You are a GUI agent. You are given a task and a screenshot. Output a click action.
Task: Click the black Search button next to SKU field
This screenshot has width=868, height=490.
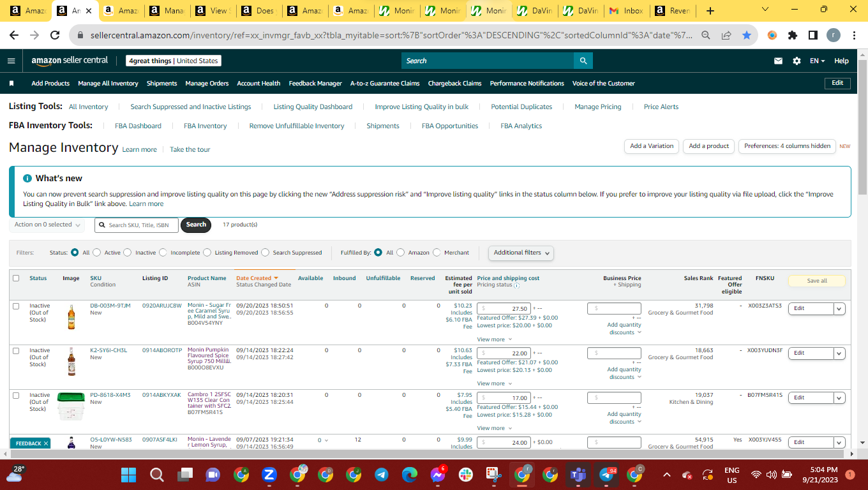tap(196, 225)
